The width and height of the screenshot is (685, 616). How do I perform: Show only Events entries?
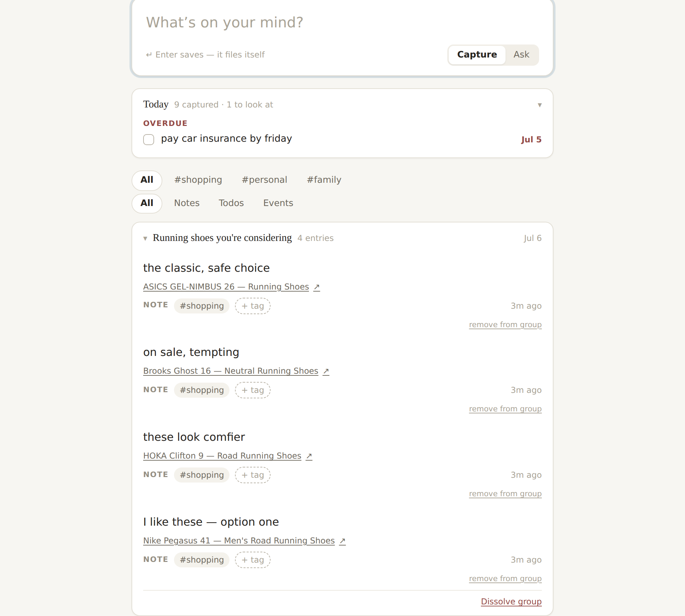(x=278, y=203)
